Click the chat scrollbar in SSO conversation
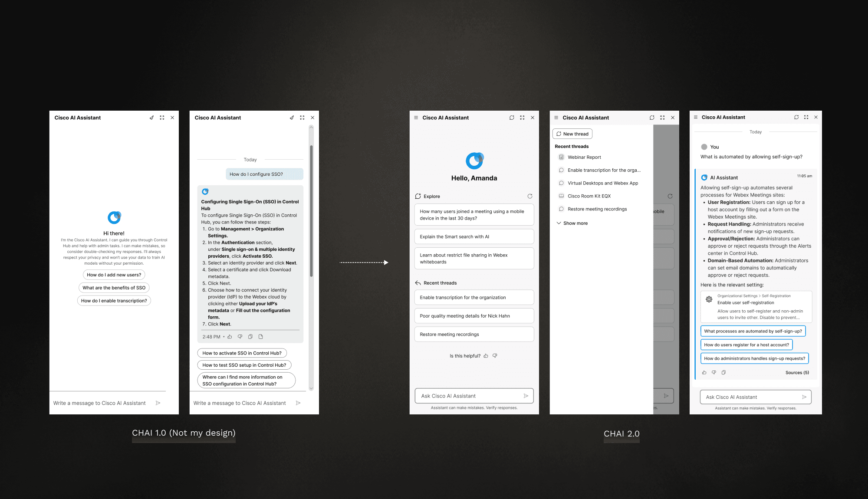The height and width of the screenshot is (499, 868). tap(311, 210)
